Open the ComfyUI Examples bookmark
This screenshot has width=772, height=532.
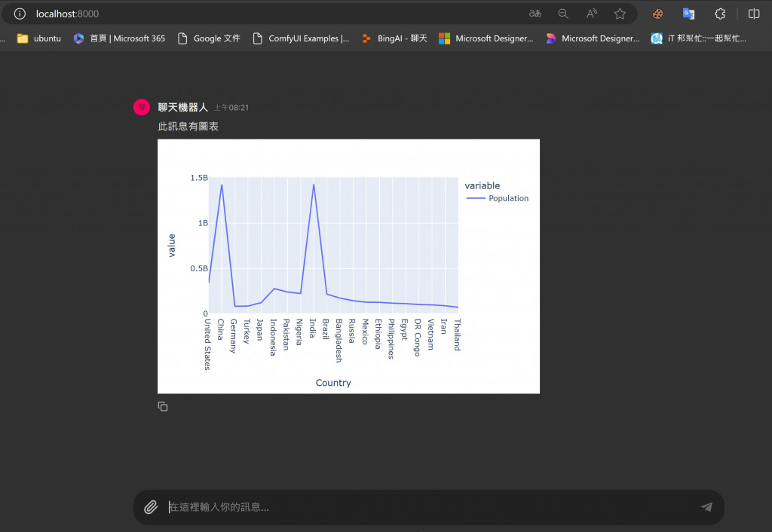pyautogui.click(x=301, y=38)
